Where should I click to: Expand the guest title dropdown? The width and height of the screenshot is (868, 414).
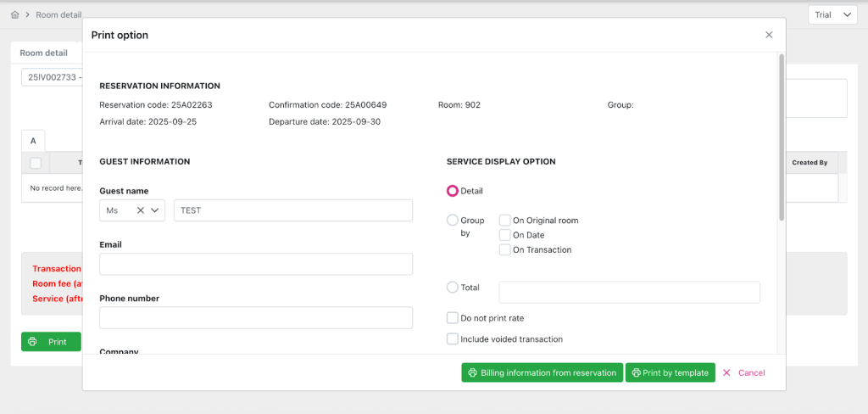coord(156,210)
